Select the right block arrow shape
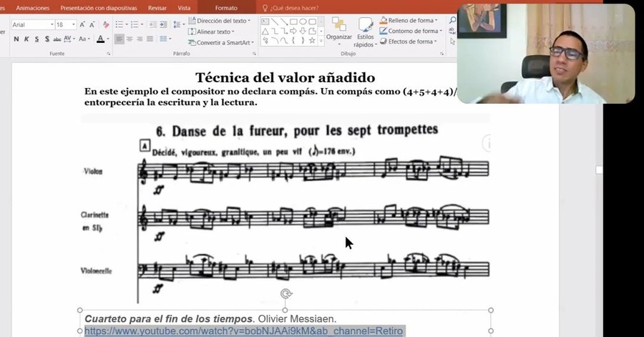This screenshot has width=644, height=337. pos(293,31)
